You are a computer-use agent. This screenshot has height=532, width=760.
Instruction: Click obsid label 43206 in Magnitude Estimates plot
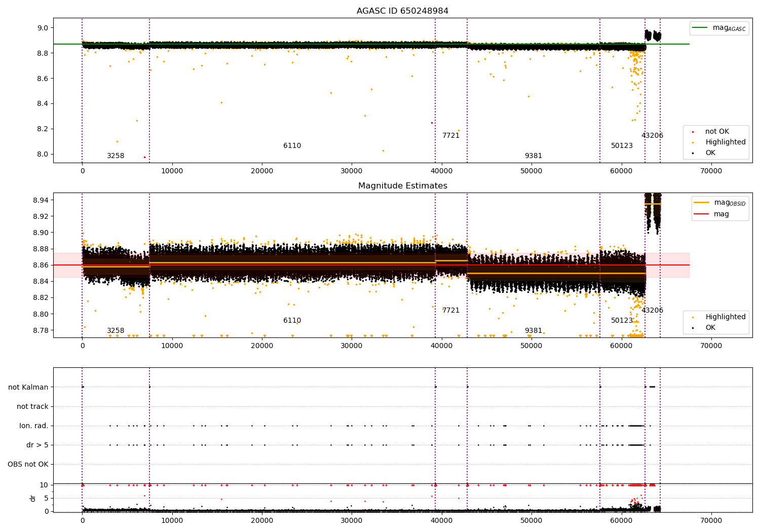(x=652, y=311)
